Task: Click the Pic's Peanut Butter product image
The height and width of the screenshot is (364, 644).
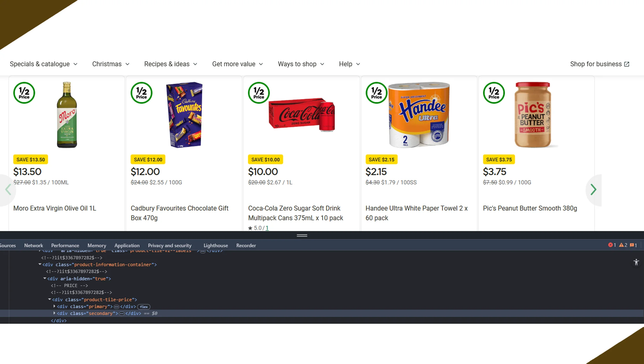Action: (532, 115)
